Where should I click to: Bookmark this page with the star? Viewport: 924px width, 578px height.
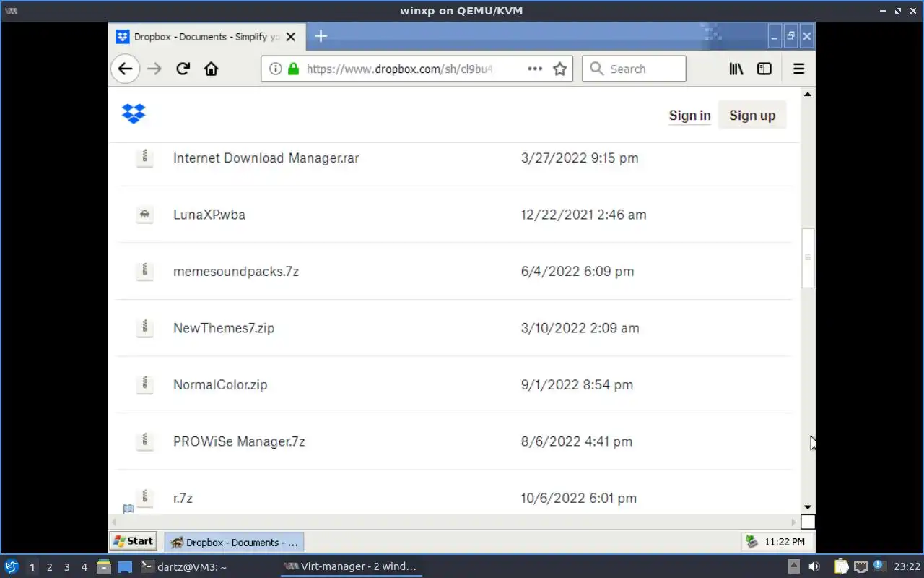click(x=559, y=69)
